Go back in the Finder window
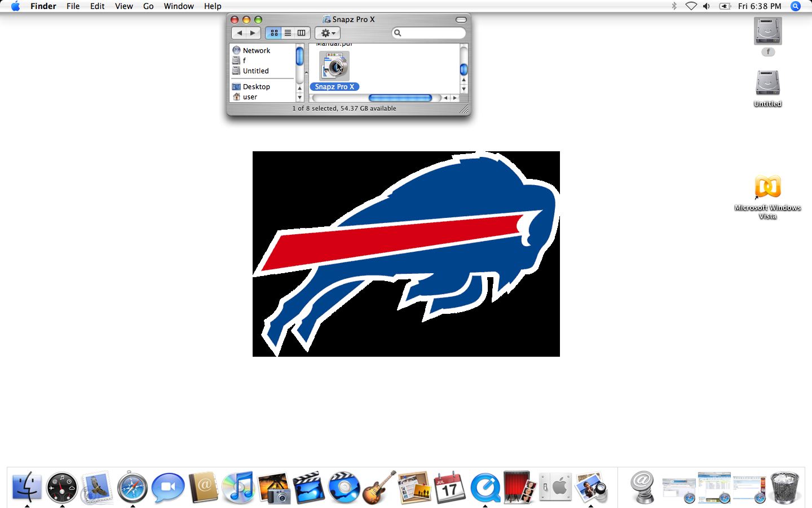Image resolution: width=812 pixels, height=508 pixels. tap(239, 33)
